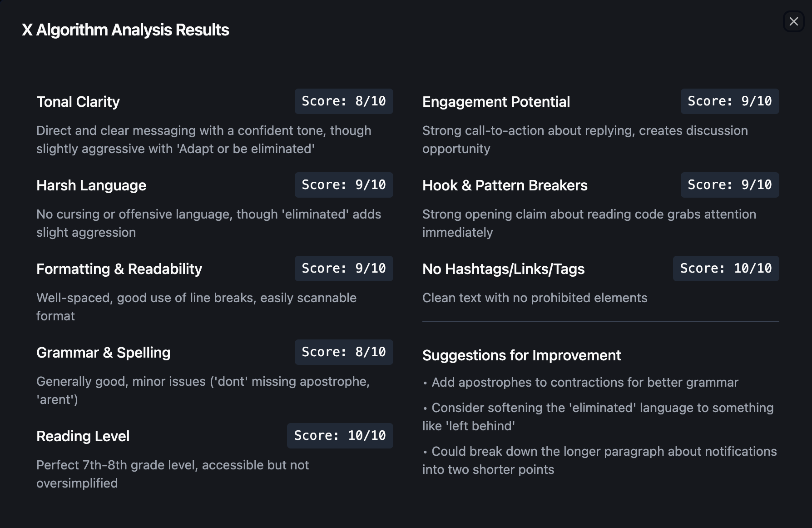Click the Suggestions for Improvement heading

tap(521, 355)
